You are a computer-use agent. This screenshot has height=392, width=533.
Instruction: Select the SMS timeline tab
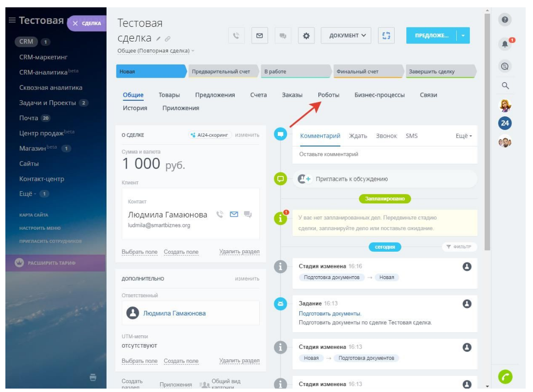coord(412,136)
